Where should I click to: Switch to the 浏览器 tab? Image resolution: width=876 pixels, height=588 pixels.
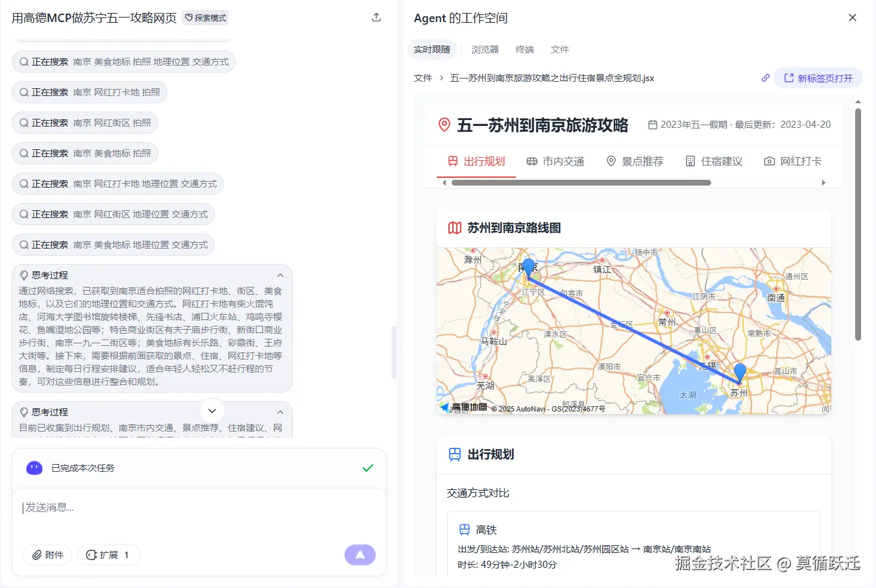tap(485, 49)
